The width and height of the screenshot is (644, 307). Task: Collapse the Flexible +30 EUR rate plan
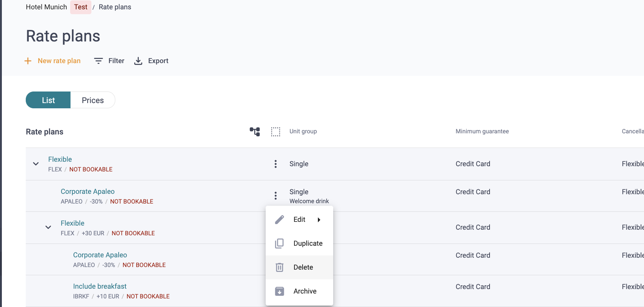coord(48,227)
